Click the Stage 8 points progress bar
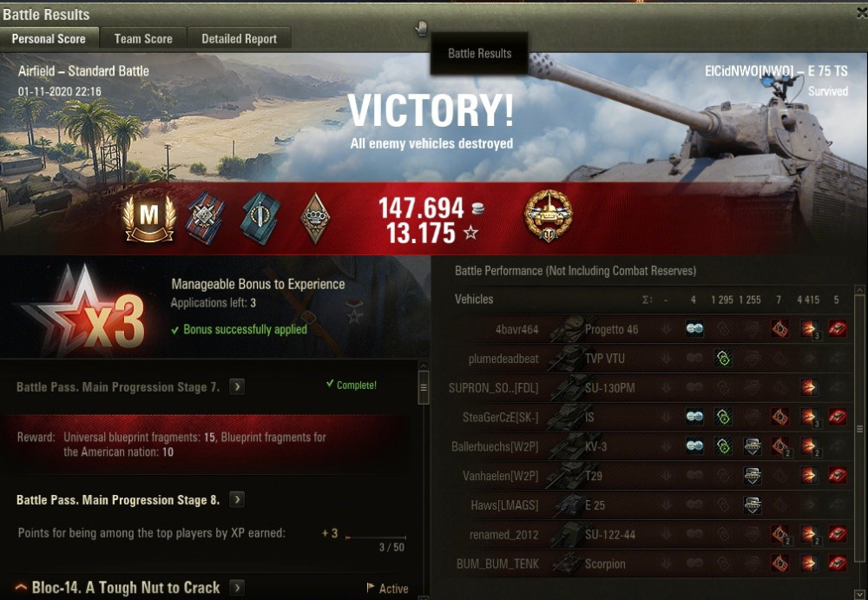The height and width of the screenshot is (600, 868). click(x=376, y=537)
